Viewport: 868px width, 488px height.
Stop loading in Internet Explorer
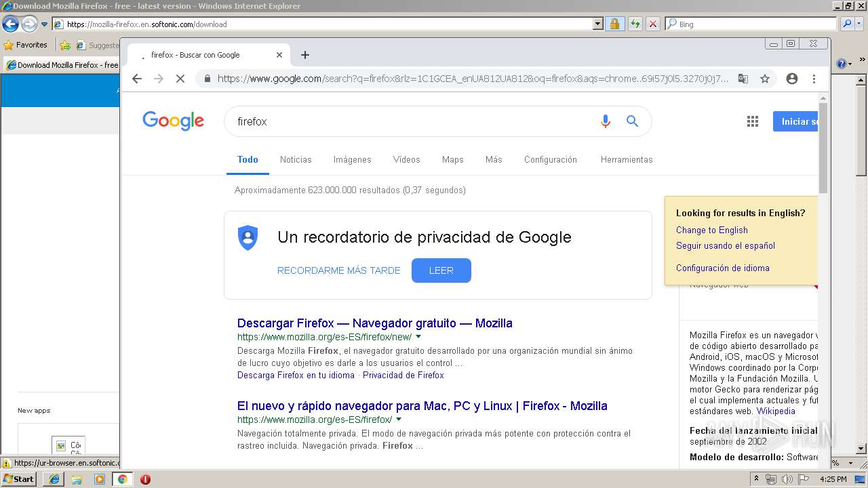(652, 24)
